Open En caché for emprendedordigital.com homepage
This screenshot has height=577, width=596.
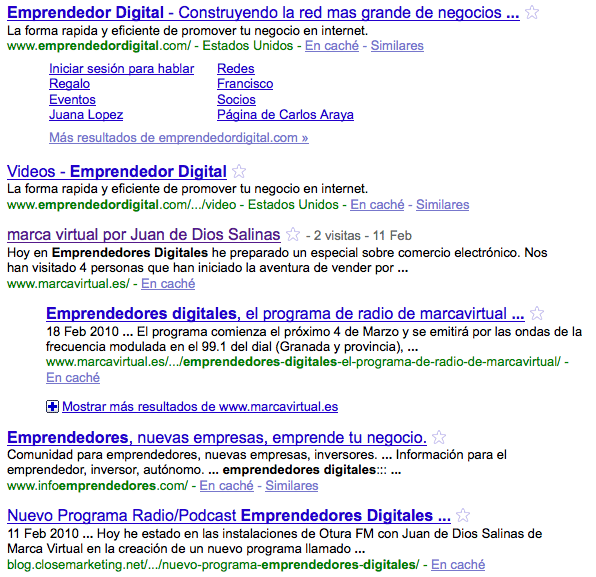332,46
